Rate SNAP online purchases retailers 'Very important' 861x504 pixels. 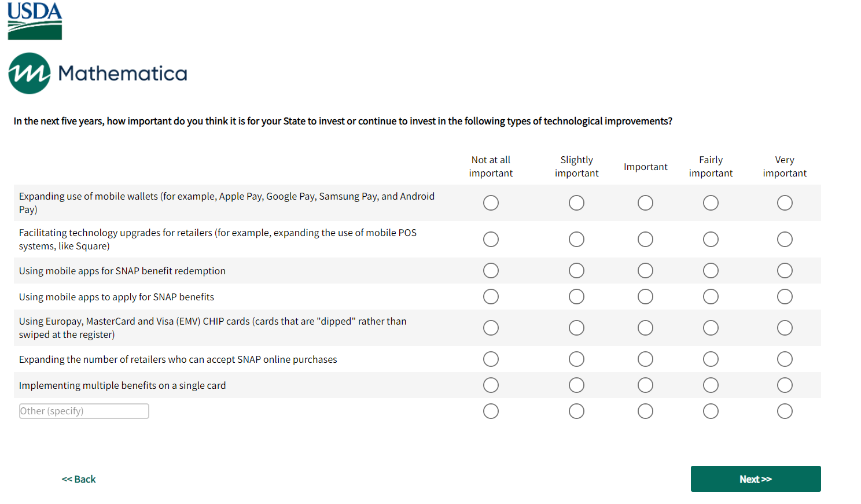click(x=784, y=359)
